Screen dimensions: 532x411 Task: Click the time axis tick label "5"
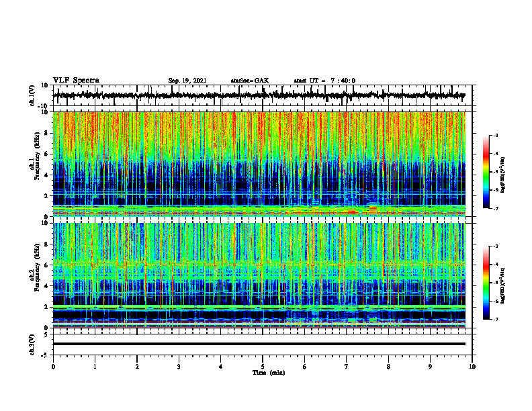(263, 367)
